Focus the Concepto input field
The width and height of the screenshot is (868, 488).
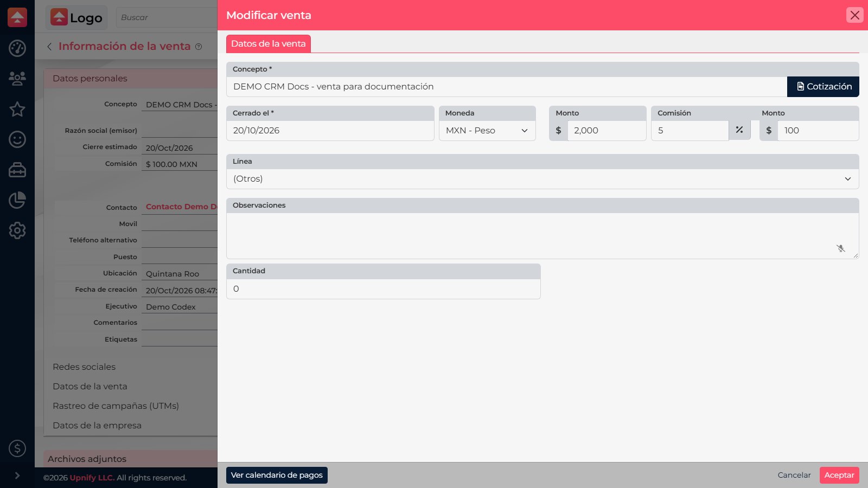(x=507, y=87)
